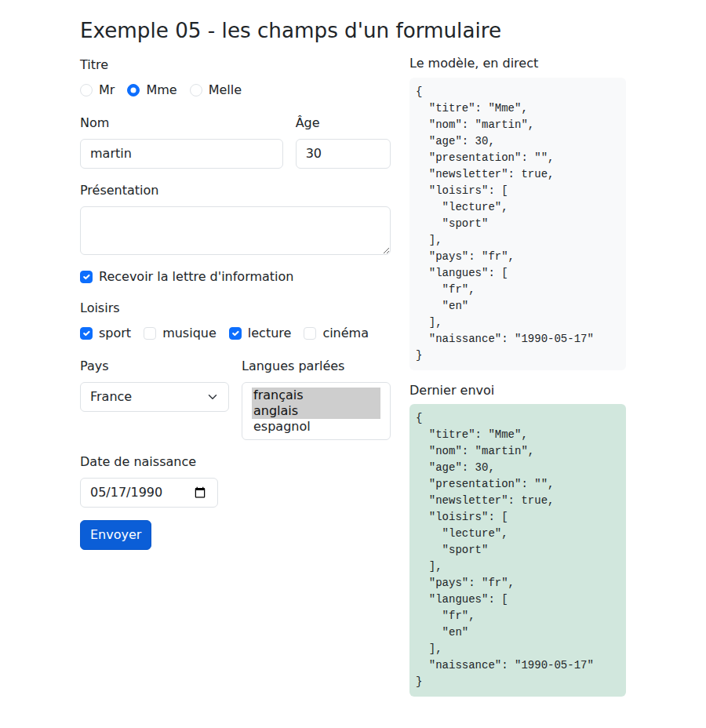Select français in the languages list

pos(316,395)
